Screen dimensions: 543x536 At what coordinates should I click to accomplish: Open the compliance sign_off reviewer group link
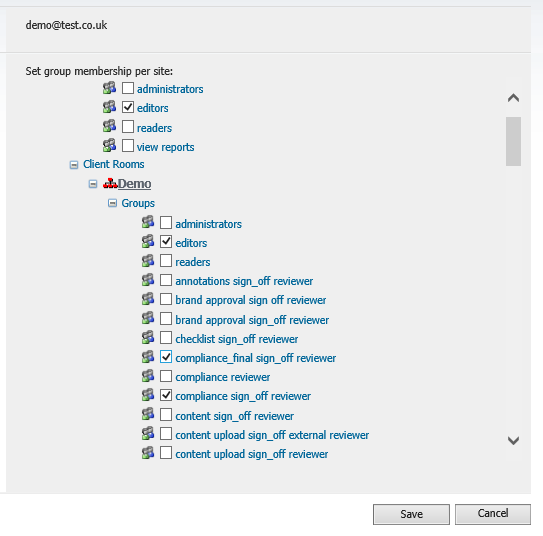pyautogui.click(x=243, y=396)
